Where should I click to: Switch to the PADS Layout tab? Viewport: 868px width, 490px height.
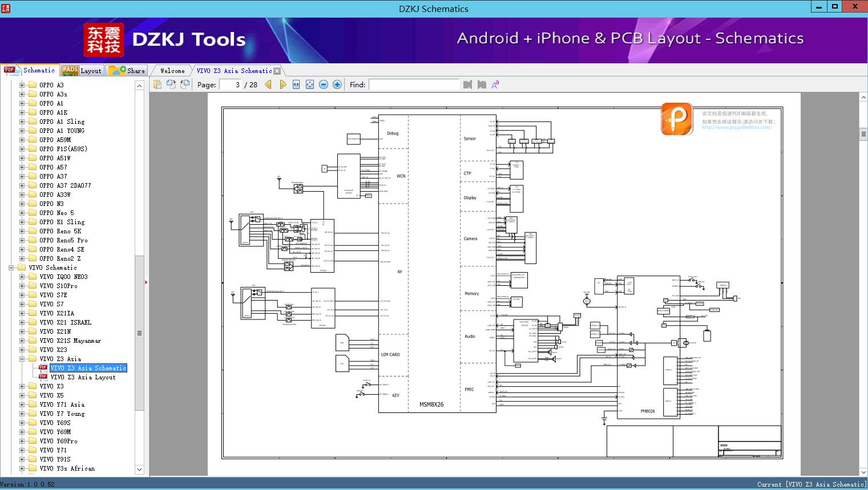[82, 71]
